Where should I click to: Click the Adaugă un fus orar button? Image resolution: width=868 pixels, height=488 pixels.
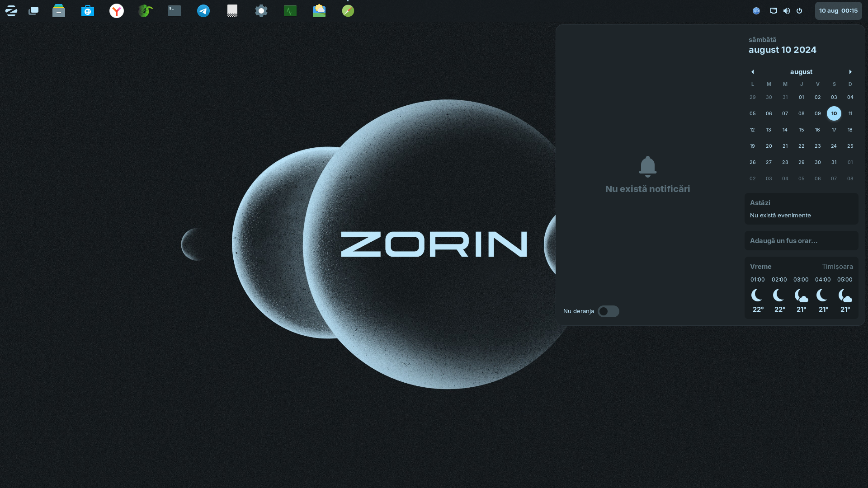click(x=802, y=241)
